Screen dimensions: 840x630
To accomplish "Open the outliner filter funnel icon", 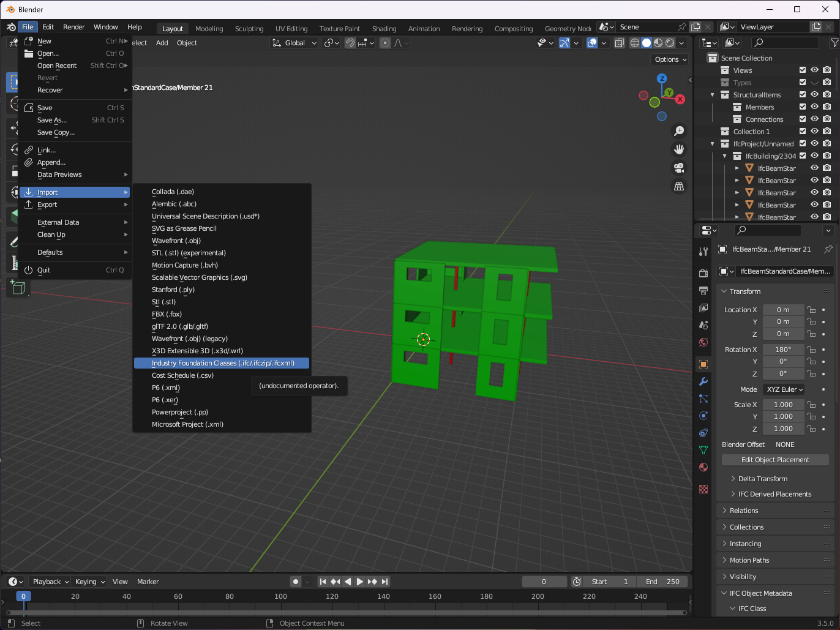I will 835,43.
